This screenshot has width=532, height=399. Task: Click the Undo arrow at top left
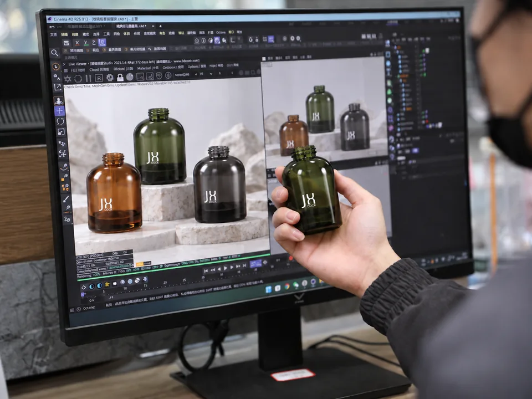[x=52, y=27]
